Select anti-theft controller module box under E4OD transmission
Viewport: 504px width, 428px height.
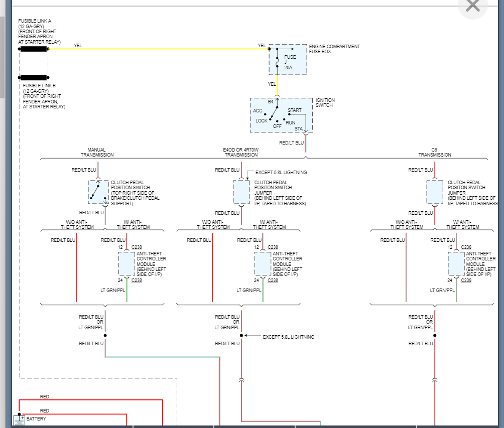tap(263, 264)
